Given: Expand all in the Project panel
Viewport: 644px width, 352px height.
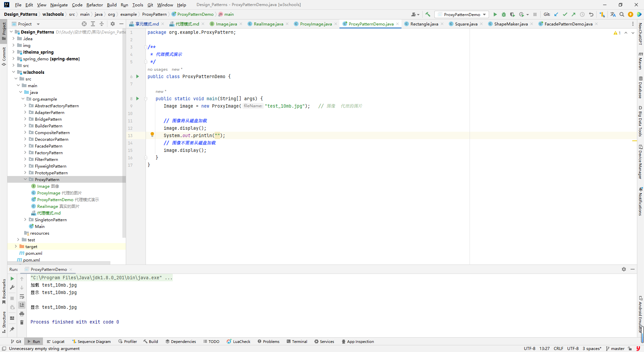Looking at the screenshot, I should (93, 24).
